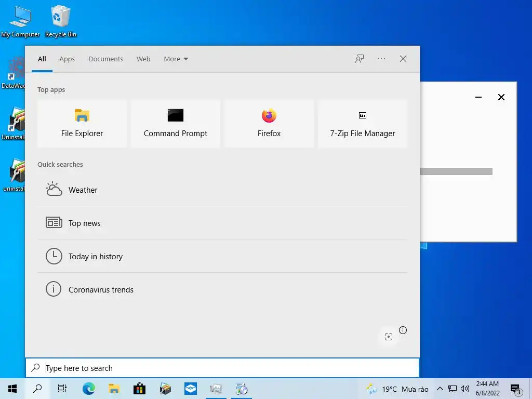
Task: Focus the Type here to search field
Action: point(222,368)
